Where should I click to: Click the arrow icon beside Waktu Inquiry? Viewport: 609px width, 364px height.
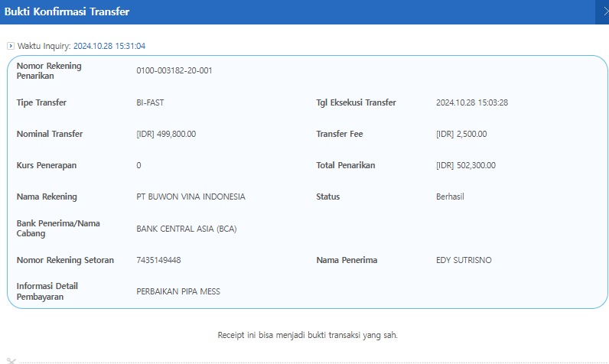(10, 46)
